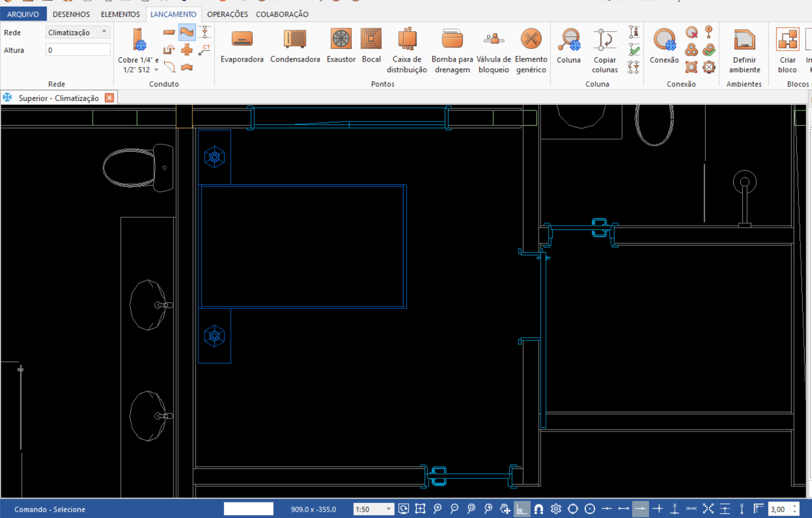Open the Coluna tool

[569, 46]
